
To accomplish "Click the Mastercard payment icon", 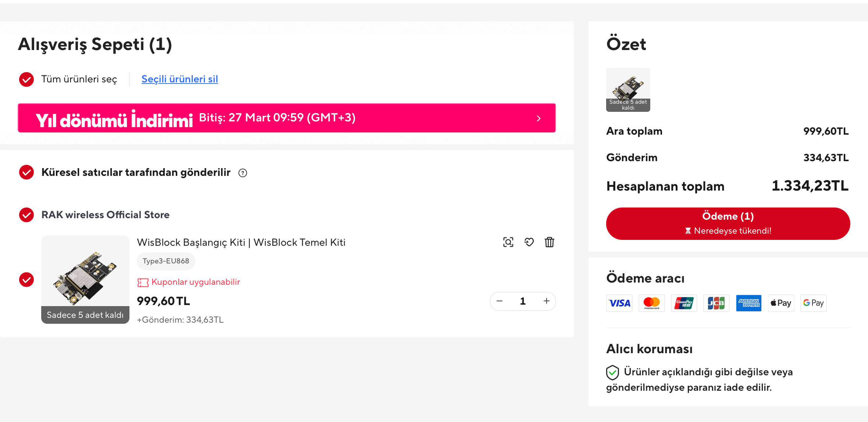I will pyautogui.click(x=652, y=303).
